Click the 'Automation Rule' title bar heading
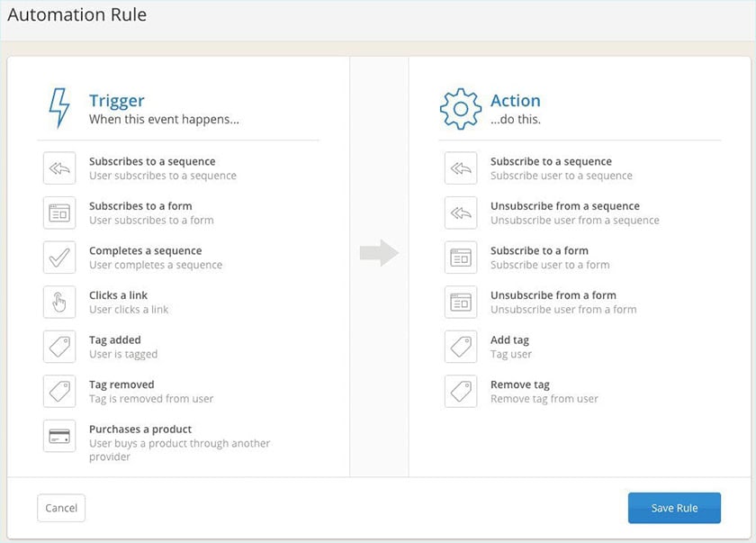 point(76,14)
